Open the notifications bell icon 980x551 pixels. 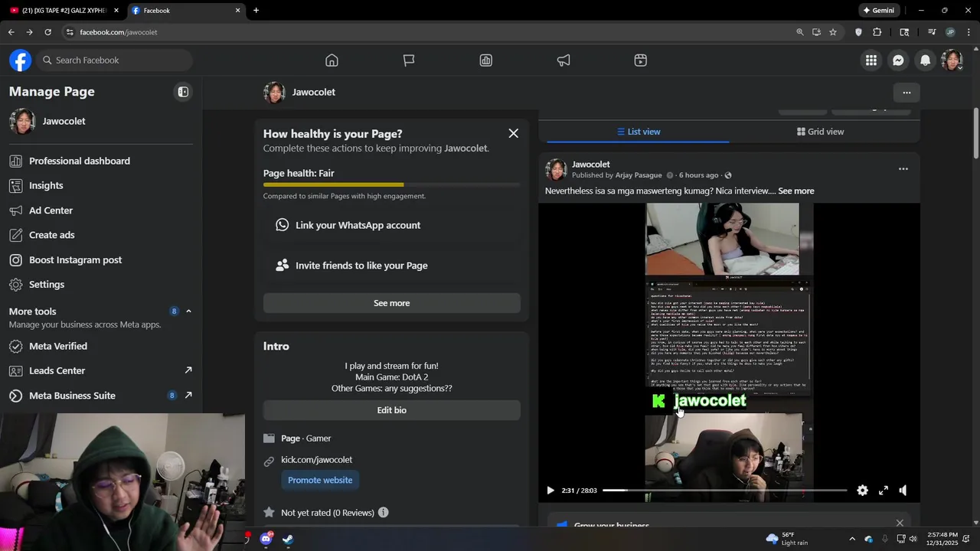point(925,60)
